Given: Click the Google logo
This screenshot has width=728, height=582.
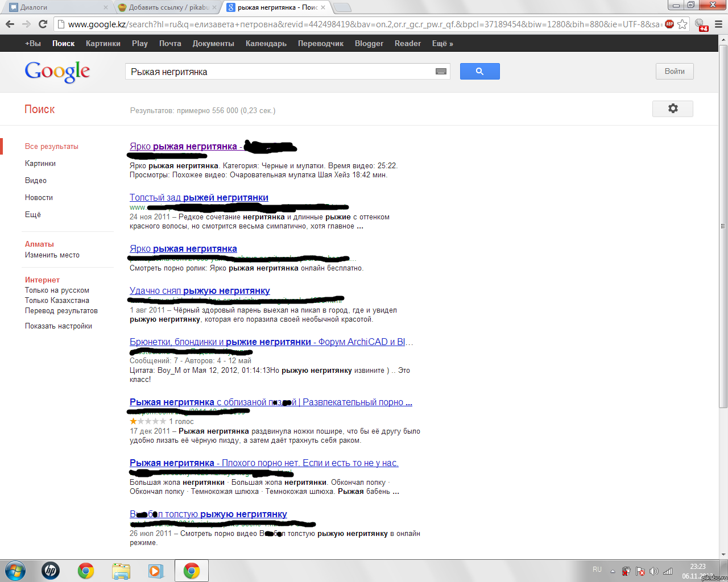Looking at the screenshot, I should tap(57, 72).
